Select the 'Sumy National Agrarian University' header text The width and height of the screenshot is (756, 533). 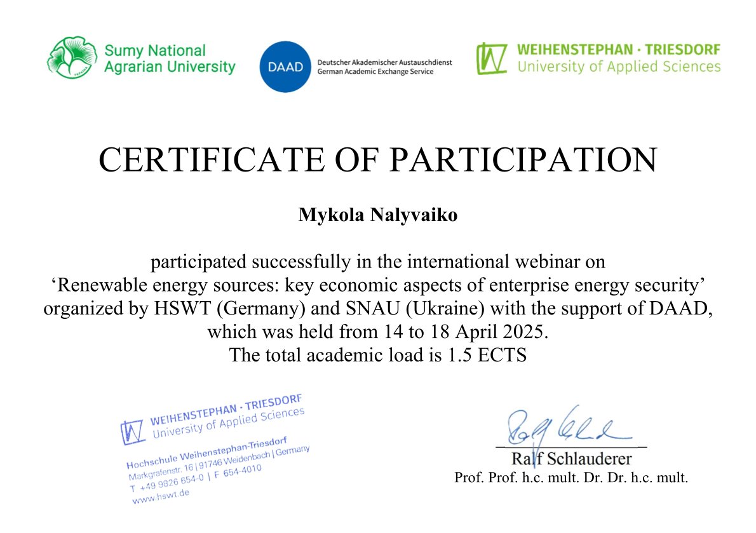point(168,58)
